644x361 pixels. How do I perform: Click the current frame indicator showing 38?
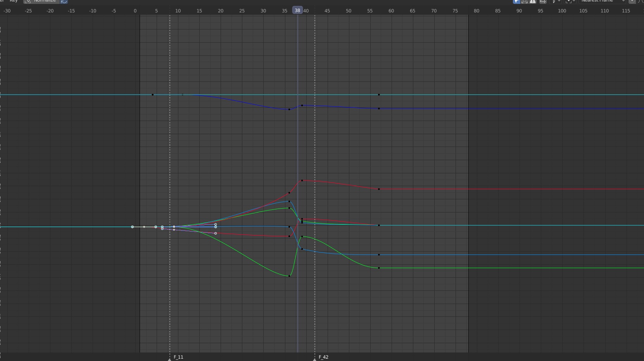point(297,10)
